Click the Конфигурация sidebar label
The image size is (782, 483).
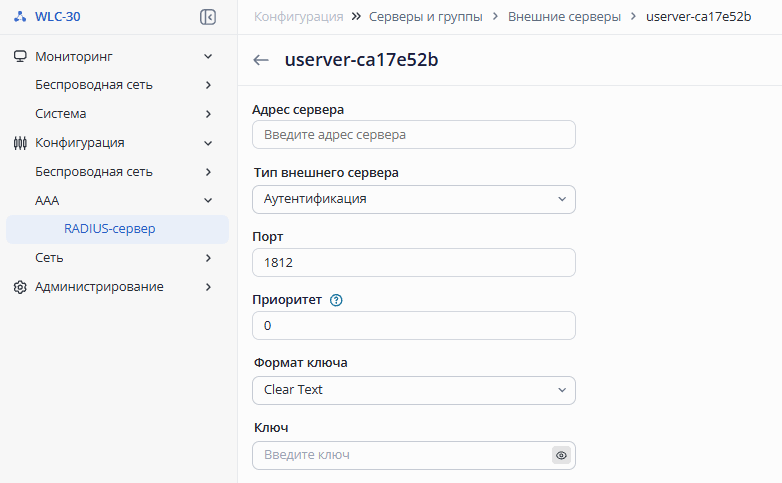point(80,143)
